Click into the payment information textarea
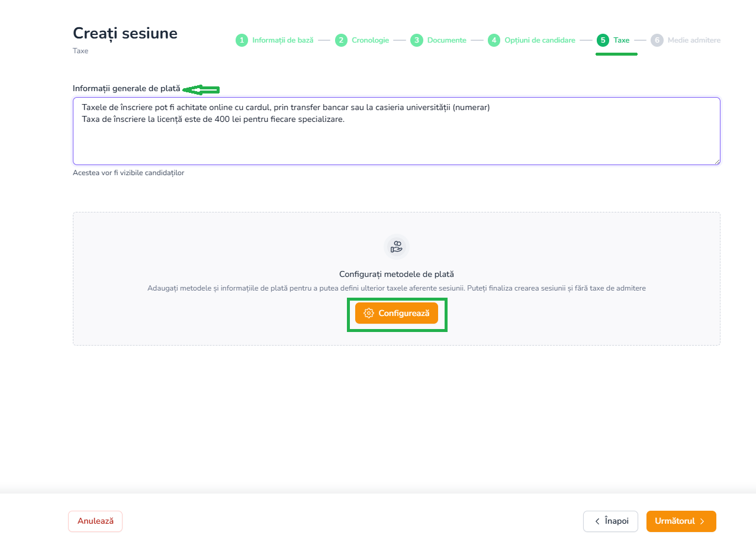Screen dimensions: 756x548 coord(397,131)
